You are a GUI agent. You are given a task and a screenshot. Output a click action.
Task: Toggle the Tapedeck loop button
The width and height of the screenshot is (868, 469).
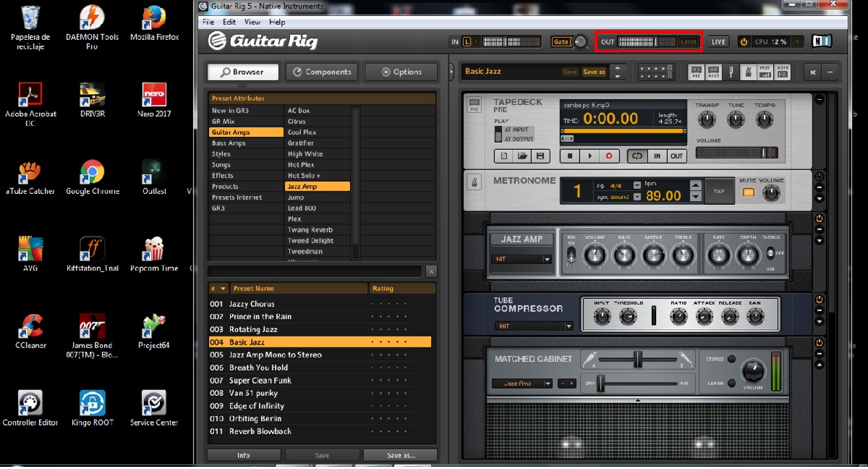point(637,156)
